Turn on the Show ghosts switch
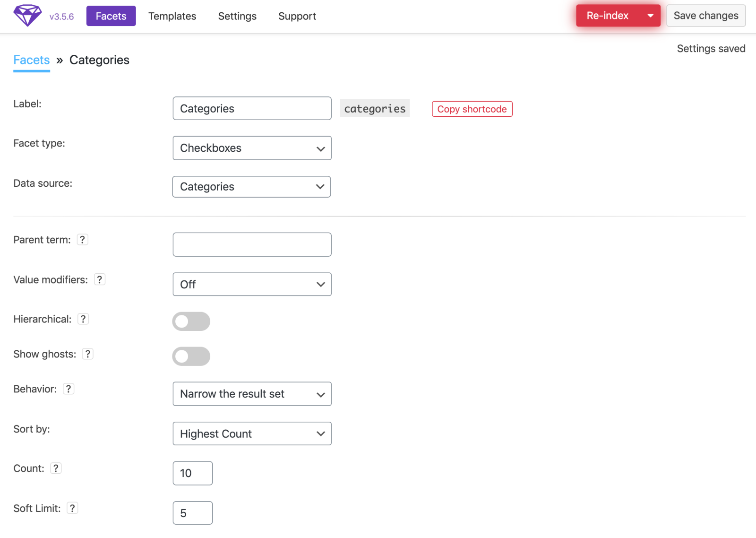Viewport: 756px width, 538px height. [191, 356]
